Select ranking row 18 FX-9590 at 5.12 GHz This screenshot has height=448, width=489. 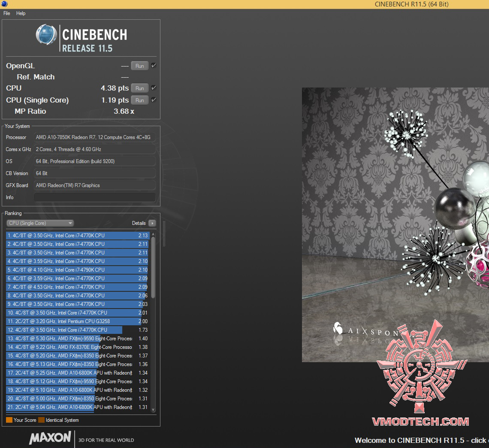[x=78, y=381]
